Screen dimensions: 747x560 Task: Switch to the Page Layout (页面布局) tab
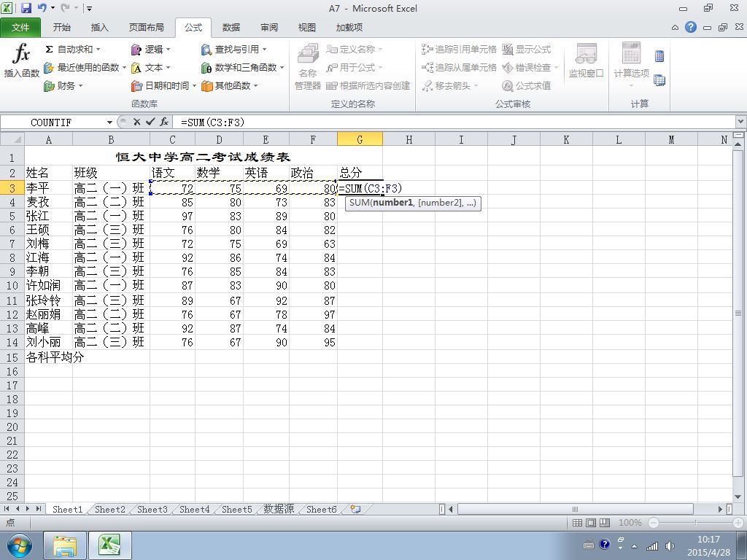click(146, 28)
